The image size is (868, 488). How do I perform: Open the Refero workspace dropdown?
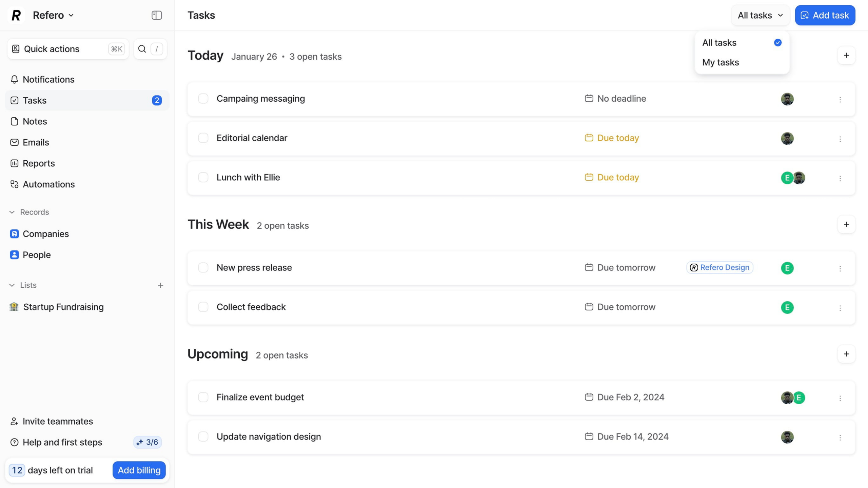pos(53,15)
